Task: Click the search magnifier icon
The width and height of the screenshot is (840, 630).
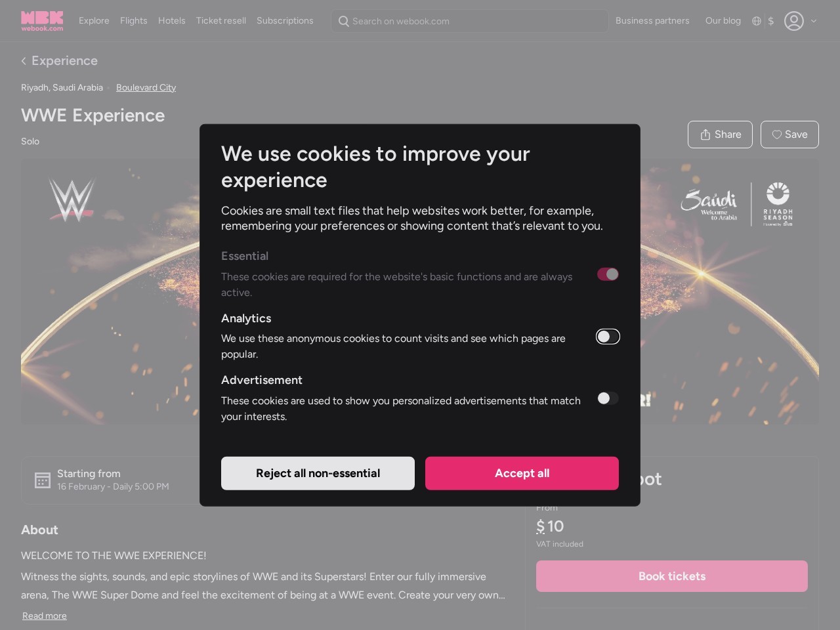Action: [344, 21]
